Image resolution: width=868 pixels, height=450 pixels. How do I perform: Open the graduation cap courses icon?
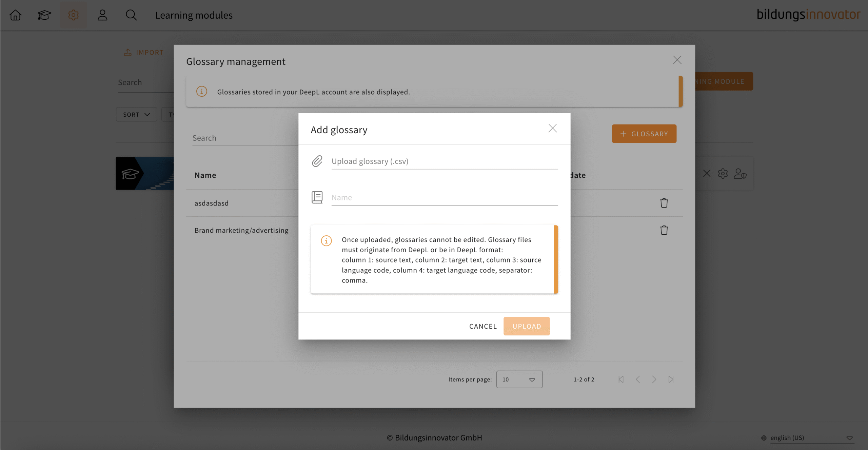44,15
